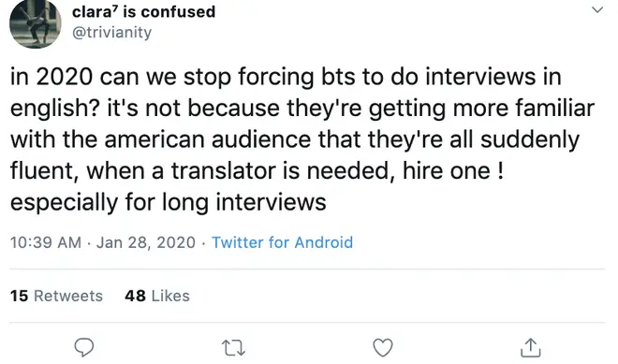This screenshot has width=618, height=364.
Task: View the list of 15 Retweets
Action: coord(56,296)
